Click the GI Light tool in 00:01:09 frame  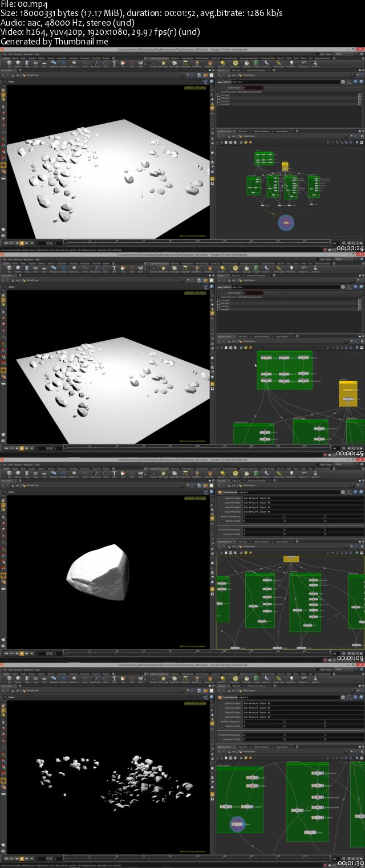[257, 473]
